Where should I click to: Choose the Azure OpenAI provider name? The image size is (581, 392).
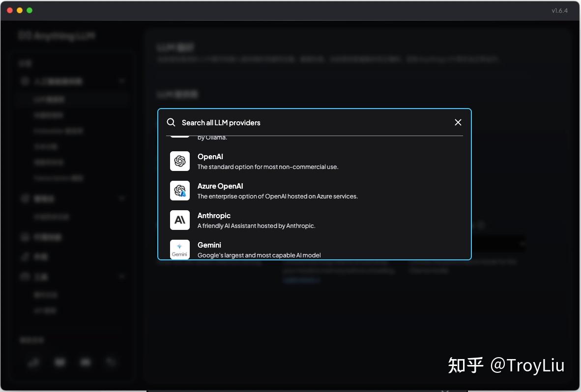coord(220,186)
